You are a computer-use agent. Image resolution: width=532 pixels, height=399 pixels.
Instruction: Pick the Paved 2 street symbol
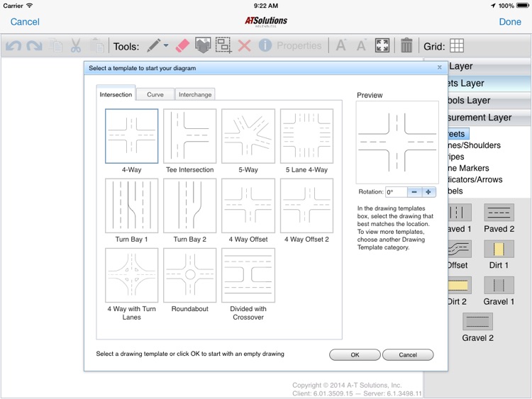[x=499, y=213]
